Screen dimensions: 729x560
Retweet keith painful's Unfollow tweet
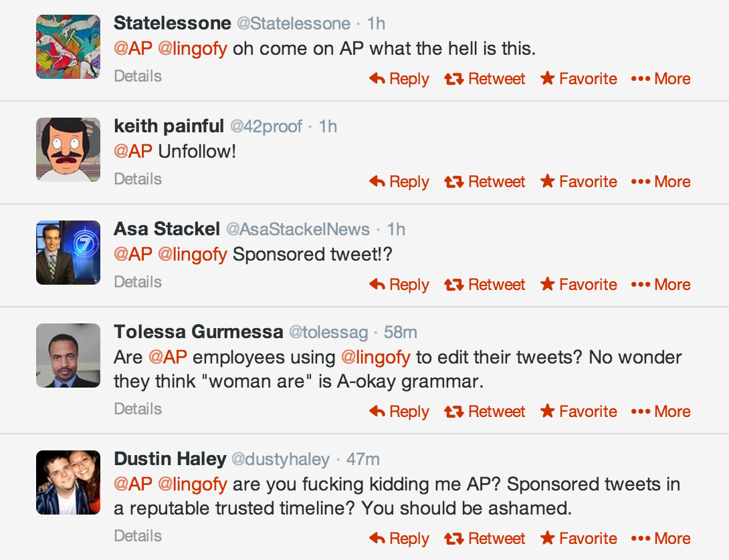click(x=485, y=182)
